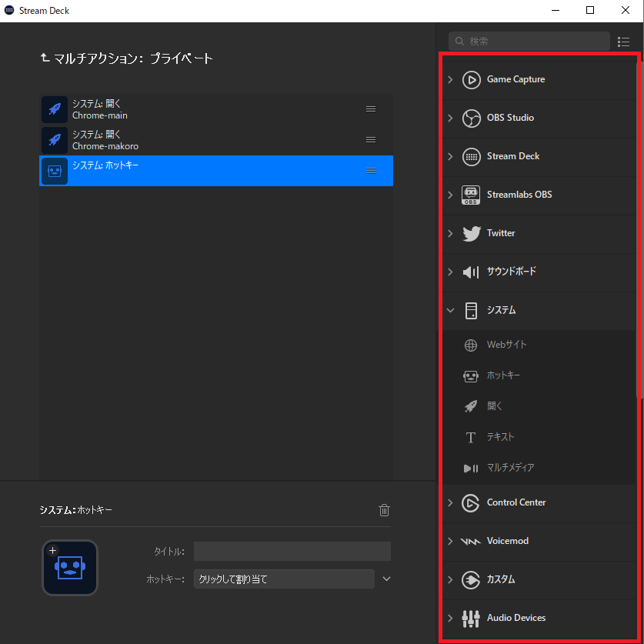Expand the Control Center category chevron
The width and height of the screenshot is (644, 644).
[450, 503]
